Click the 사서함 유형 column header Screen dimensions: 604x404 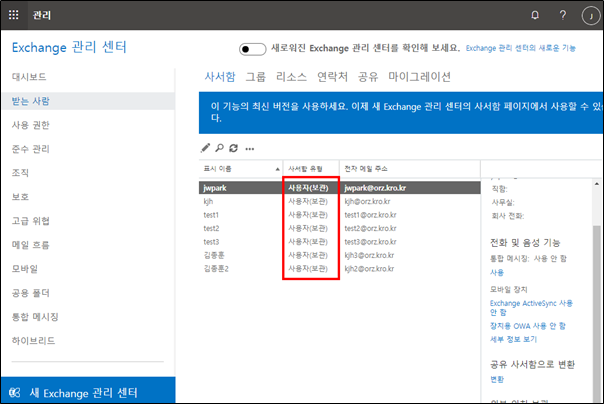point(311,169)
